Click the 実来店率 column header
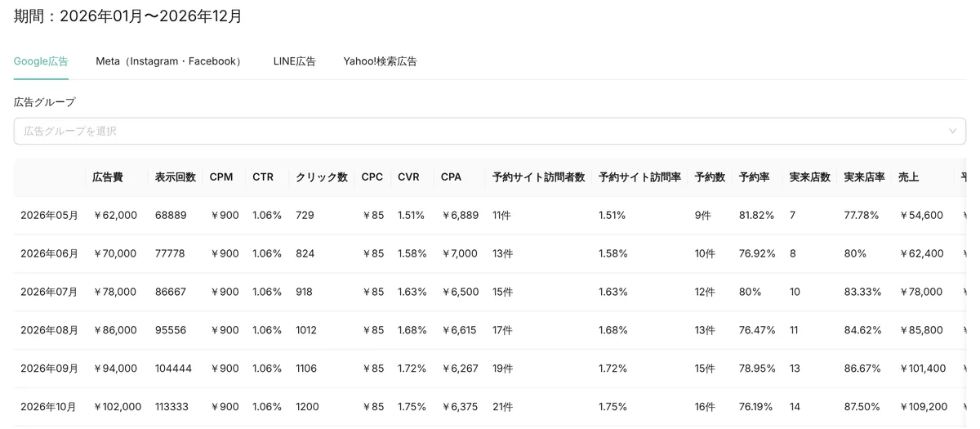Viewport: 980px width, 429px height. point(865,177)
